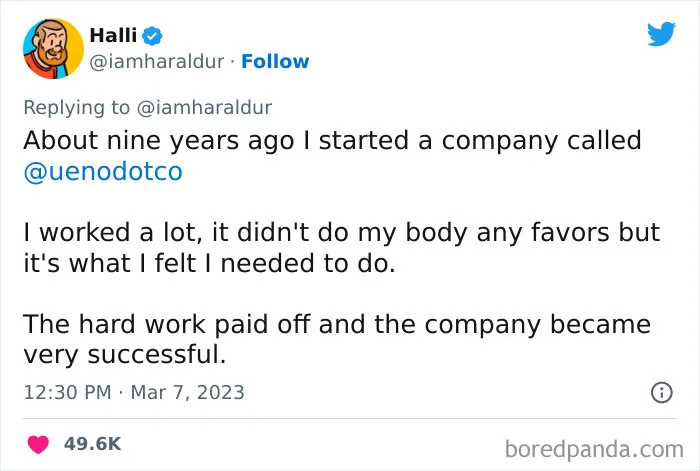Image resolution: width=700 pixels, height=471 pixels.
Task: Click the @iamharaldur handle under the name
Action: (157, 62)
